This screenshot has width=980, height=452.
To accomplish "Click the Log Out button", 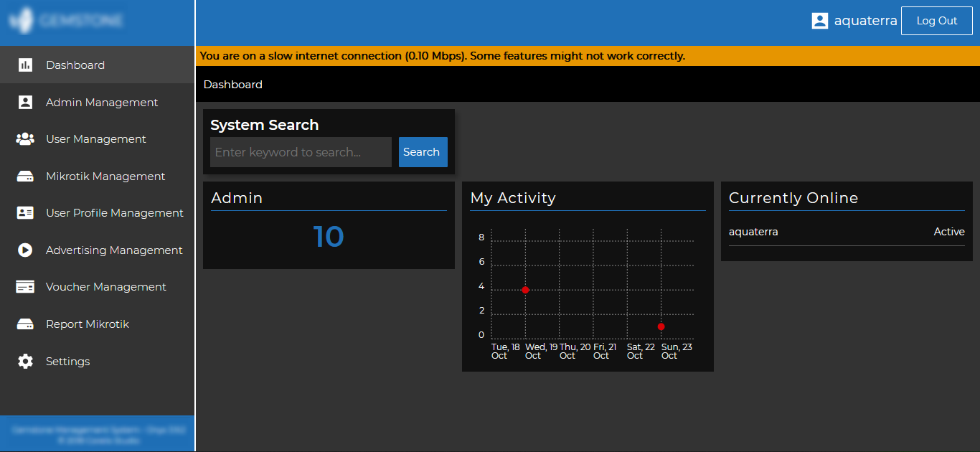I will 936,21.
